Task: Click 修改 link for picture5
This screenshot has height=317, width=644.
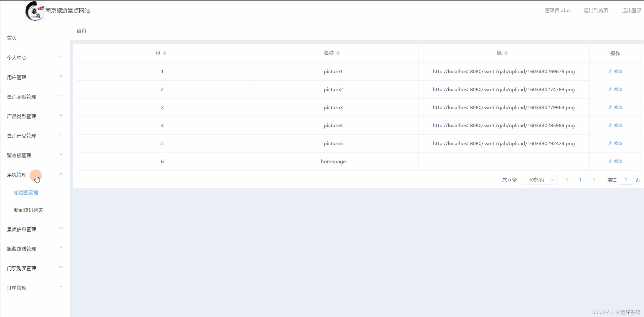Action: click(618, 143)
